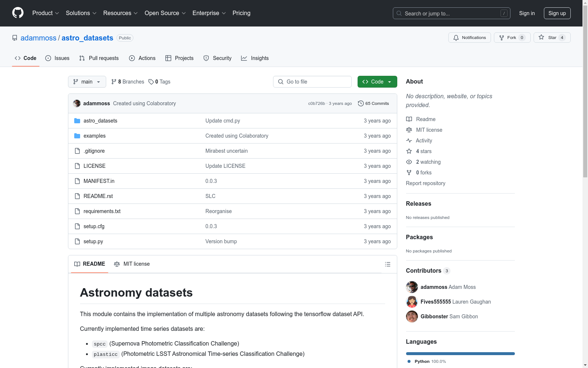Viewport: 588px width, 368px height.
Task: Expand the Solutions menu
Action: pyautogui.click(x=81, y=13)
